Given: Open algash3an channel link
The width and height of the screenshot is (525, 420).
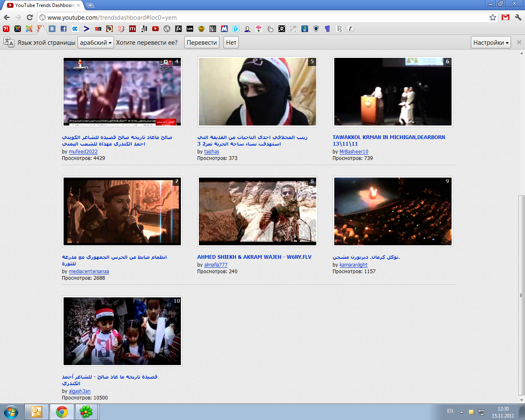Looking at the screenshot, I should 80,391.
